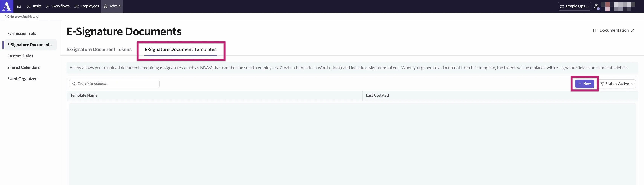Click the No browsing history text
The image size is (644, 185).
click(24, 17)
